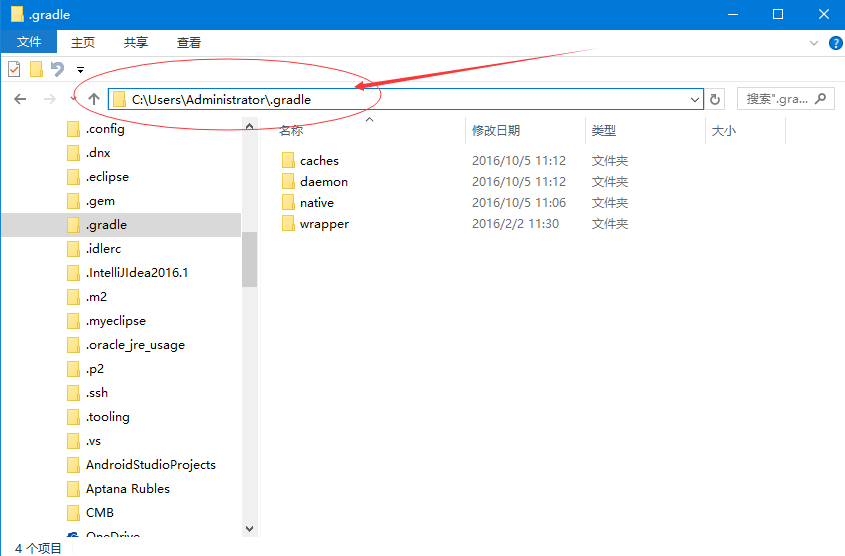Select the wrapper folder

[324, 224]
